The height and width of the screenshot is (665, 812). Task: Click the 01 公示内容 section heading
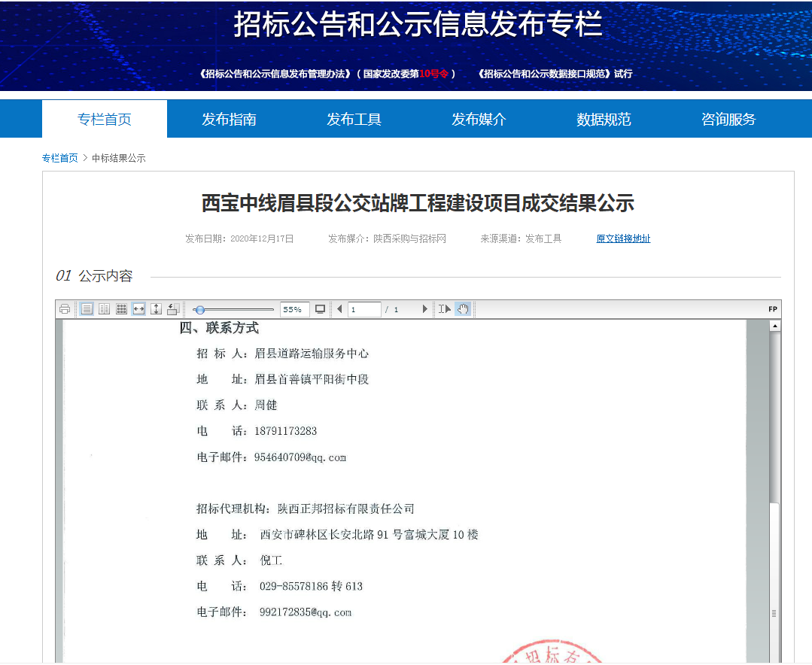(94, 276)
